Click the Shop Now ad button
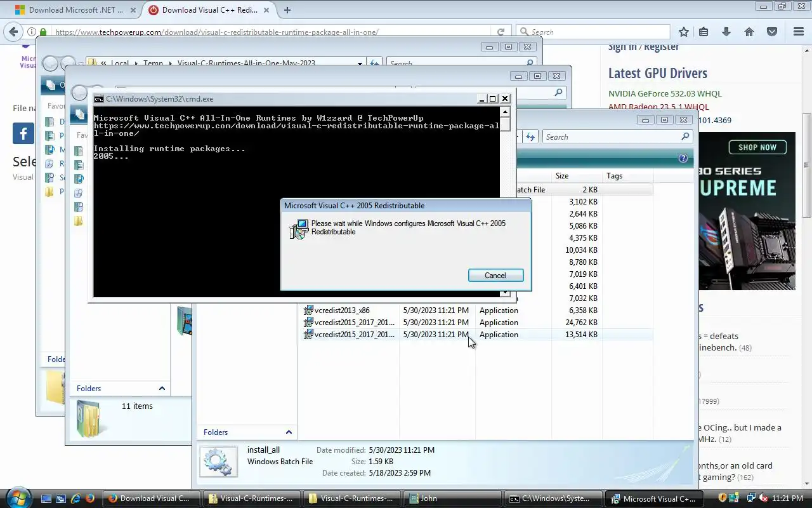 click(757, 147)
